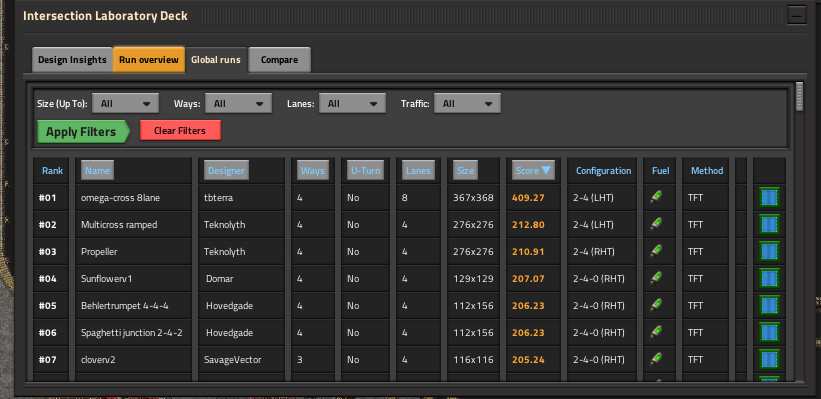The width and height of the screenshot is (821, 399).
Task: Click the size value 116x116
Action: 473,360
